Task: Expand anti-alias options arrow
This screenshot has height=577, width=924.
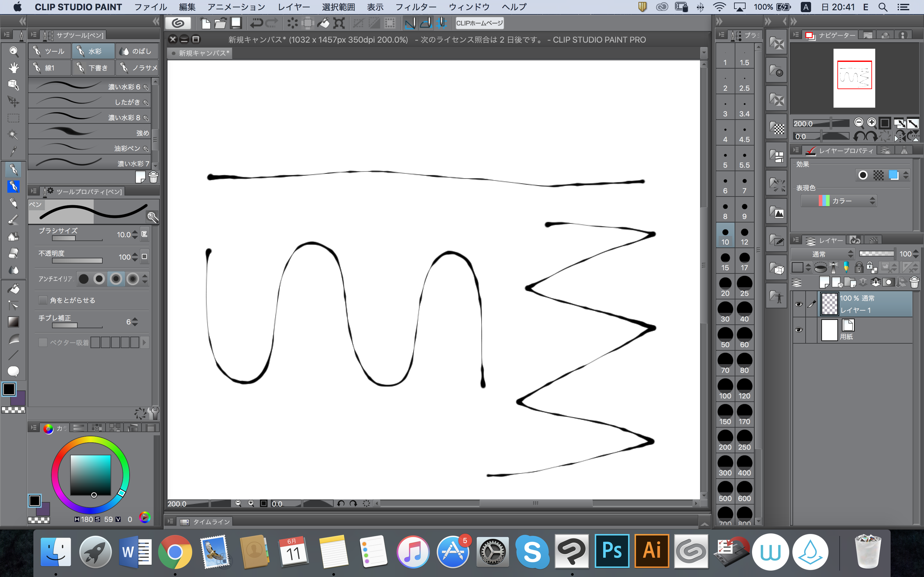Action: pos(145,279)
